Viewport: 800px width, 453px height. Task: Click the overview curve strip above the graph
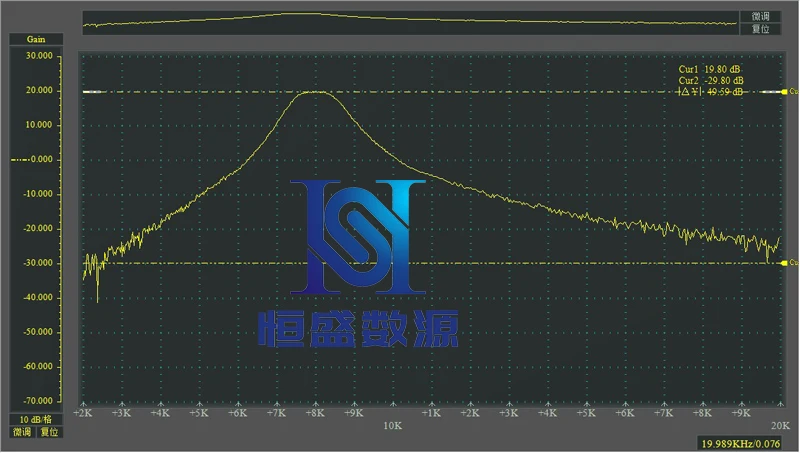point(411,23)
